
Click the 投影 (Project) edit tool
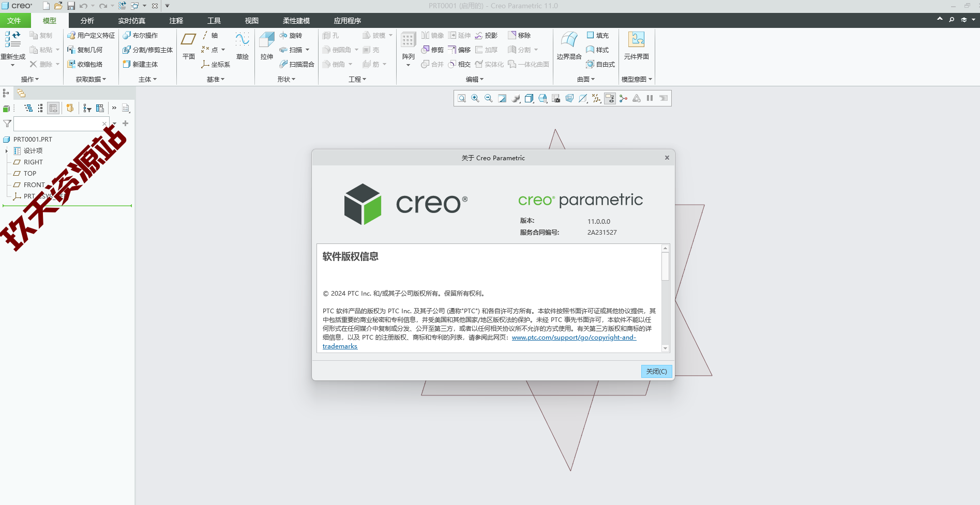click(486, 35)
